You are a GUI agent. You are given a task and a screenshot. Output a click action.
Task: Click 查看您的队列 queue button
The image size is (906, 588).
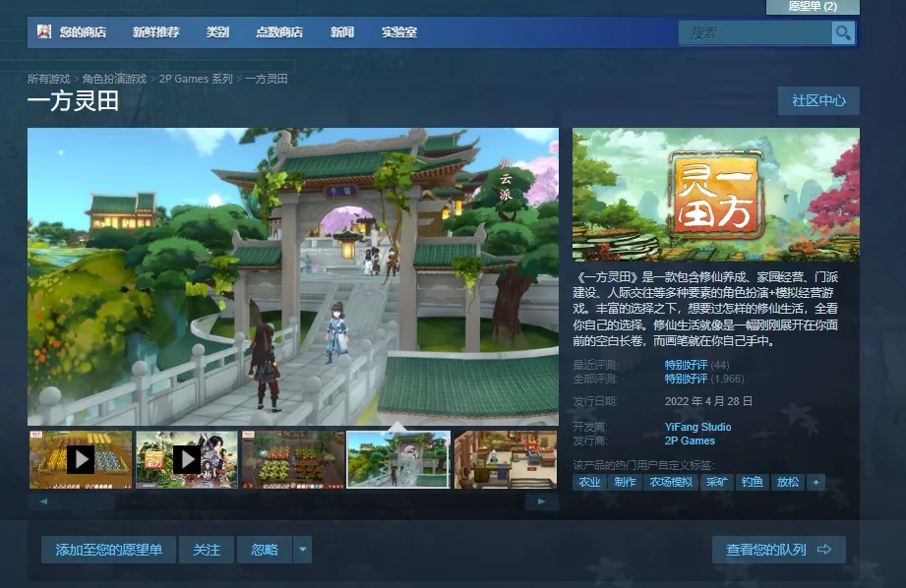(779, 550)
